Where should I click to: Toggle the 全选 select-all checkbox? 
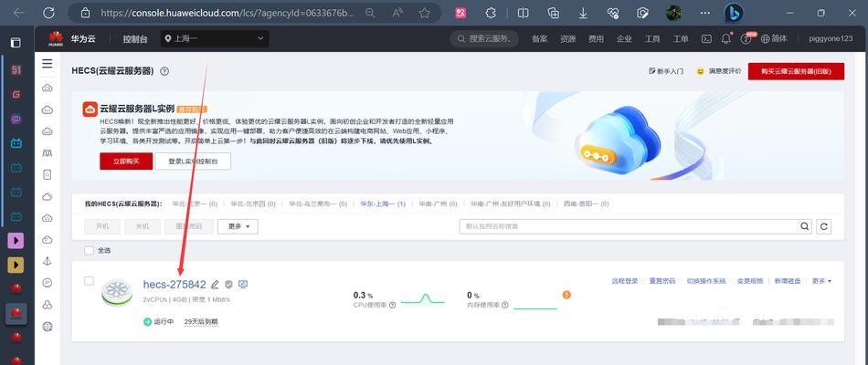pos(90,251)
